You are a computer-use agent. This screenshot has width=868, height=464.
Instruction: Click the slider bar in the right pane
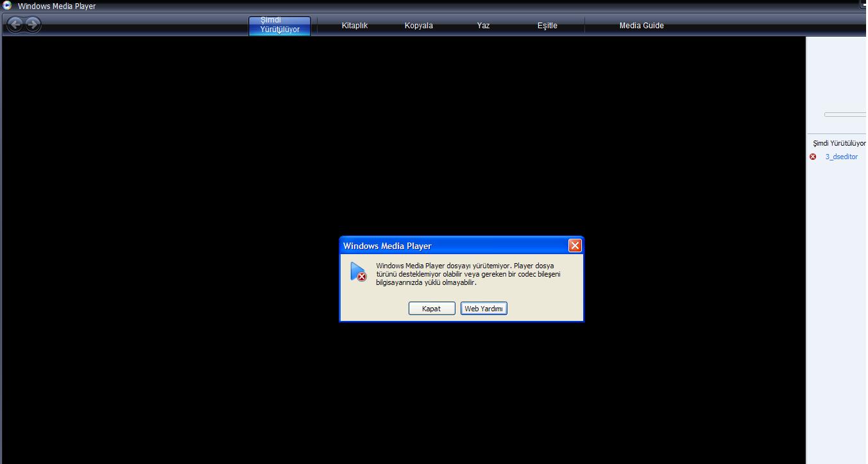(846, 115)
